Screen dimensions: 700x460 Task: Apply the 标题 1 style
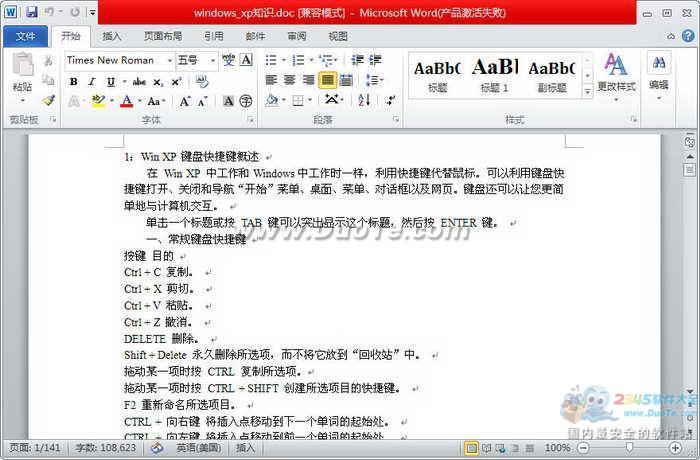(x=495, y=76)
